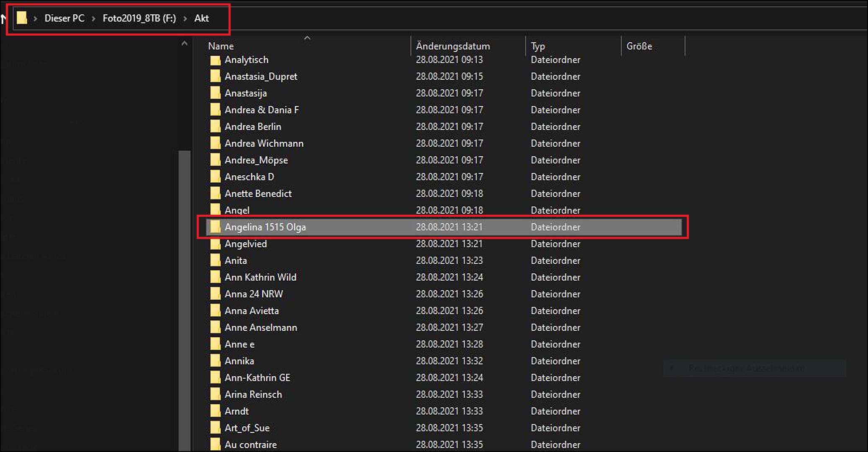Image resolution: width=868 pixels, height=452 pixels.
Task: Click the date '28.08.2021 09:13' for Analytisch
Action: (x=449, y=60)
